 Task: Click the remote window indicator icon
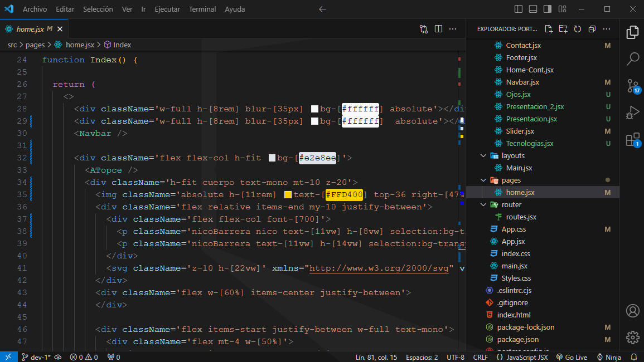pos(8,357)
